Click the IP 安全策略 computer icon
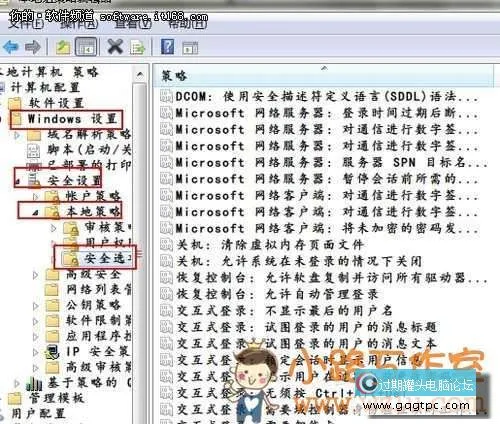Image resolution: width=500 pixels, height=424 pixels. (52, 352)
